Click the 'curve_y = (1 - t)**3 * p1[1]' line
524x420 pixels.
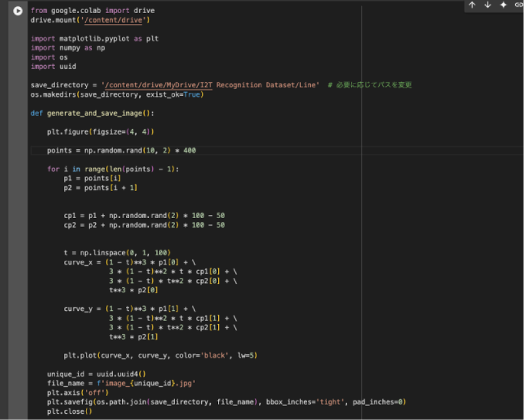pos(130,309)
